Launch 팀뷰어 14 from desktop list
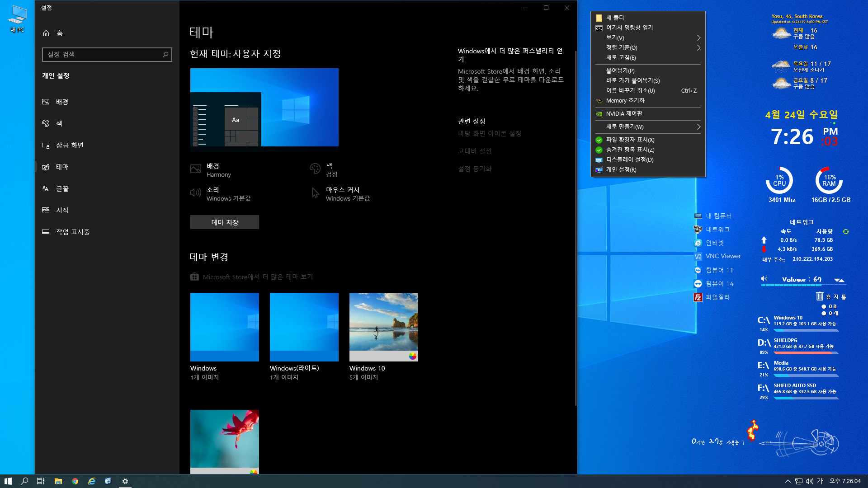 (714, 284)
